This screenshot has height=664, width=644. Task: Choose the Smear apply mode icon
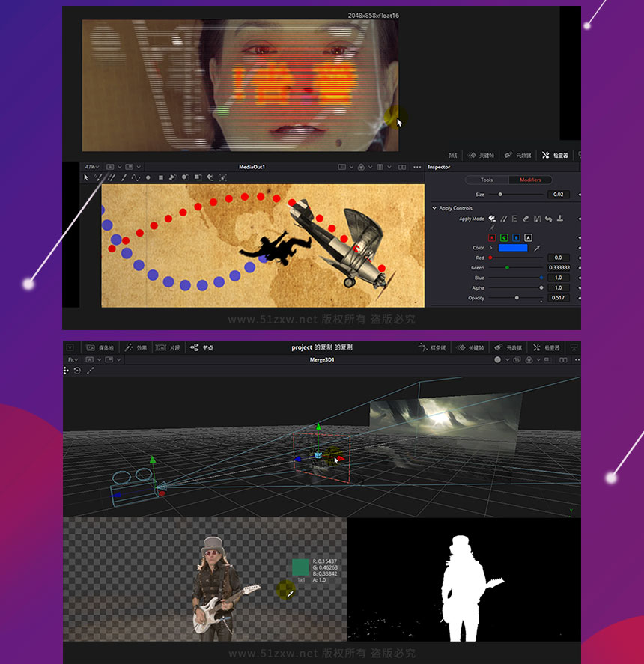549,219
